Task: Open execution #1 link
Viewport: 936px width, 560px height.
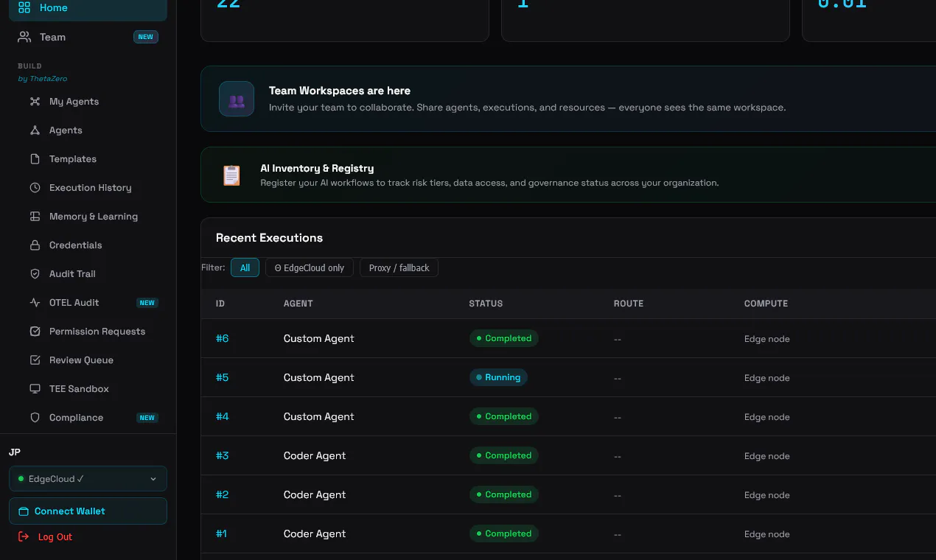Action: (x=221, y=533)
